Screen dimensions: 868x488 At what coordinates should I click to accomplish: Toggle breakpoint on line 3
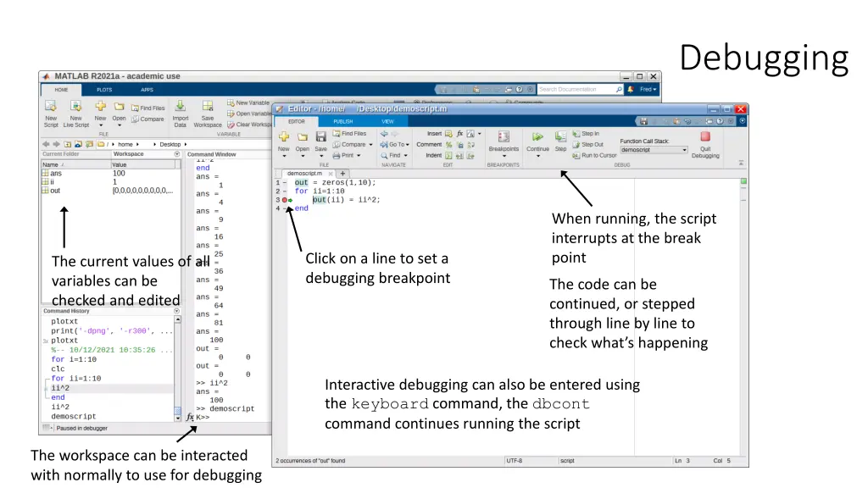pyautogui.click(x=285, y=200)
